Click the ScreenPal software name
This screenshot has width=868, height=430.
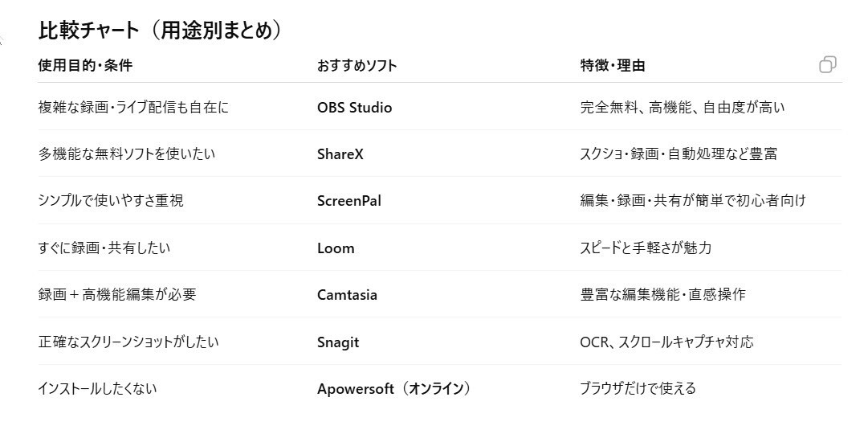tap(348, 201)
